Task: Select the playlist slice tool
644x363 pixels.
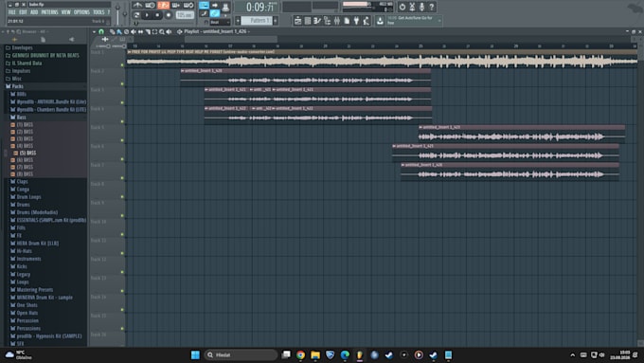Action: click(x=148, y=31)
